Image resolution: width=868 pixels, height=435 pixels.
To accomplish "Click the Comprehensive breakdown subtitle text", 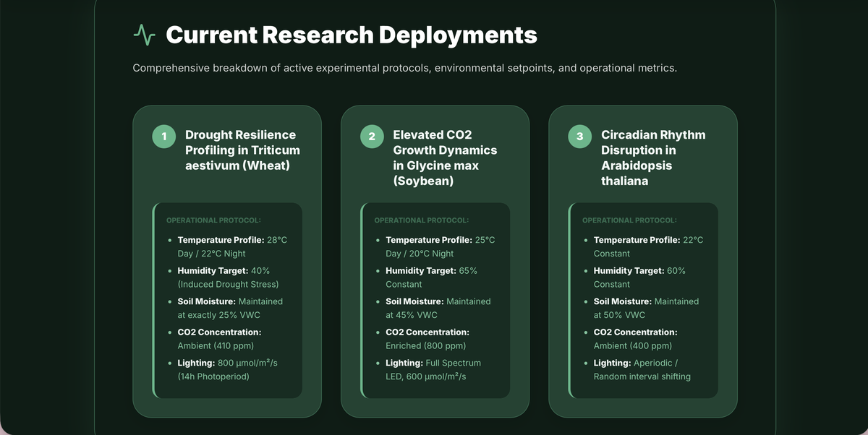I will pyautogui.click(x=405, y=68).
